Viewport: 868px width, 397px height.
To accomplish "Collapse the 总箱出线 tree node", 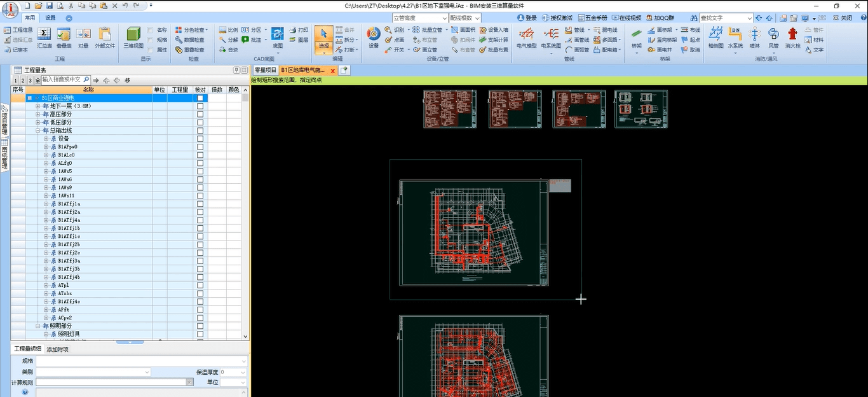I will click(38, 130).
